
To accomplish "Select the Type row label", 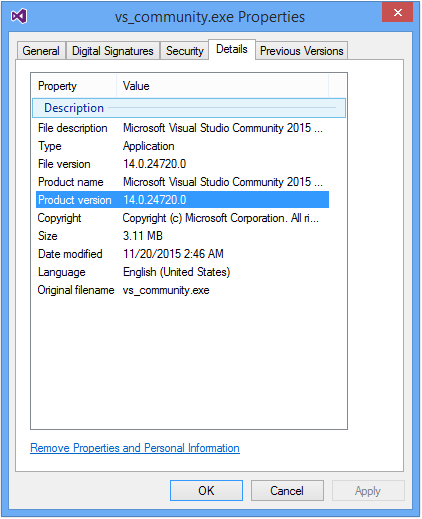I will (50, 146).
